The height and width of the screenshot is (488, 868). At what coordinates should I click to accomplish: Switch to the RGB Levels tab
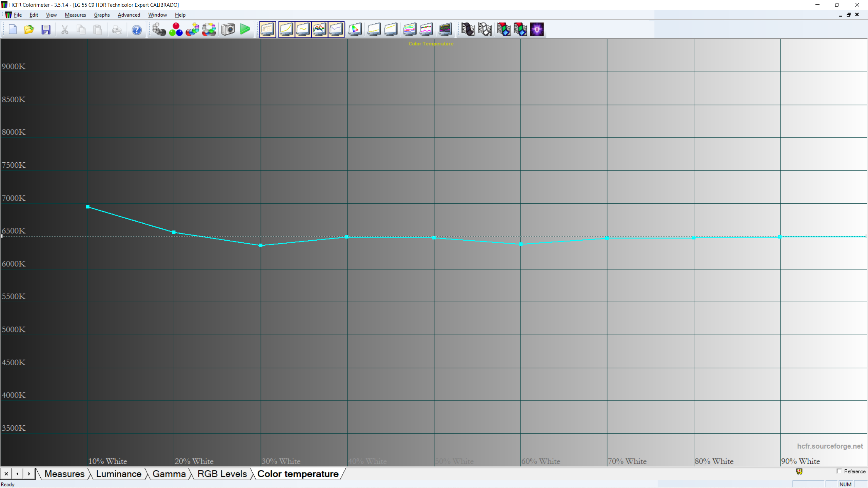(x=222, y=474)
